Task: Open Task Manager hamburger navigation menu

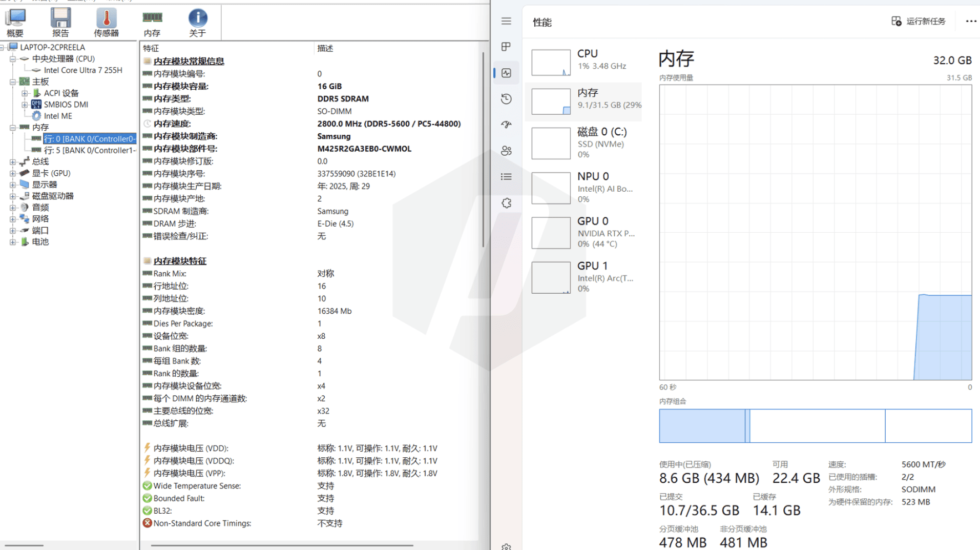Action: pyautogui.click(x=506, y=21)
